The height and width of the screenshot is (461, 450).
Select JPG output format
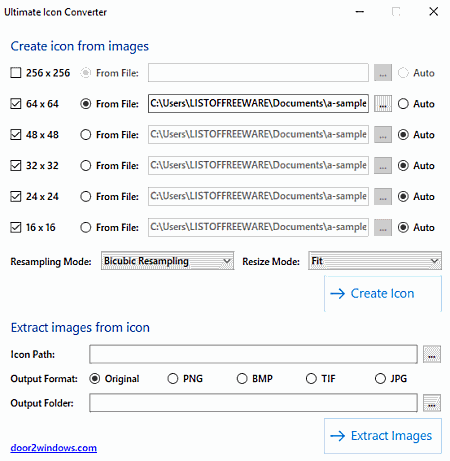click(380, 379)
